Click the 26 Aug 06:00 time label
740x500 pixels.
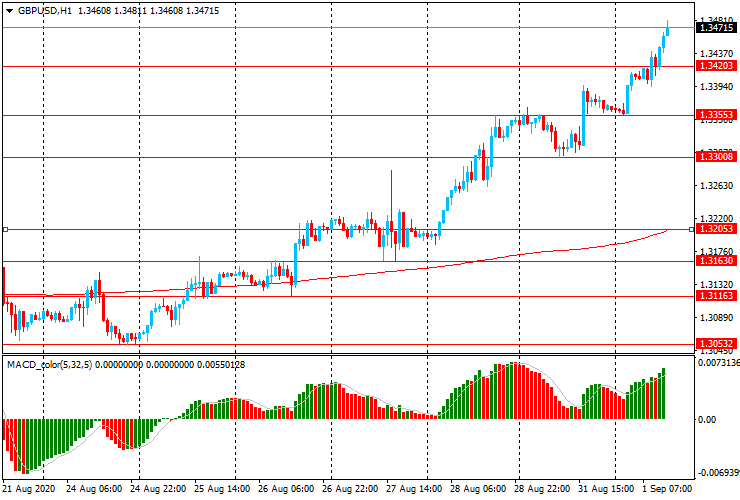coord(286,488)
